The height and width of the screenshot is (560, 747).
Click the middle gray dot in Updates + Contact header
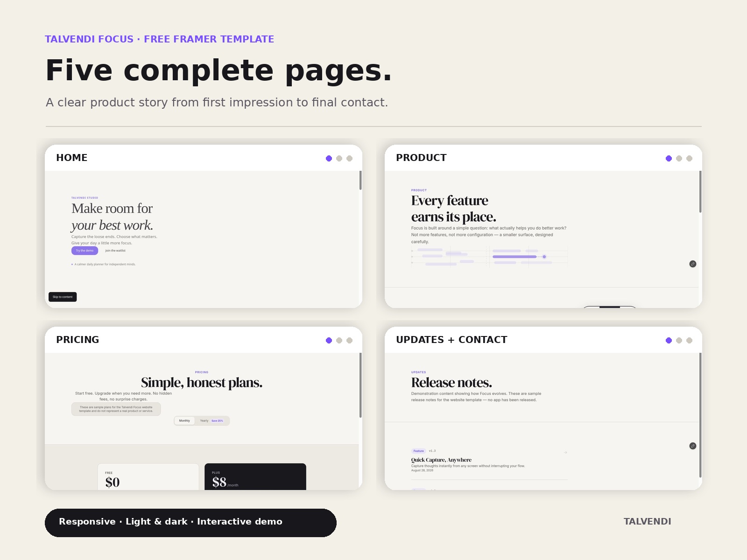[x=679, y=340]
